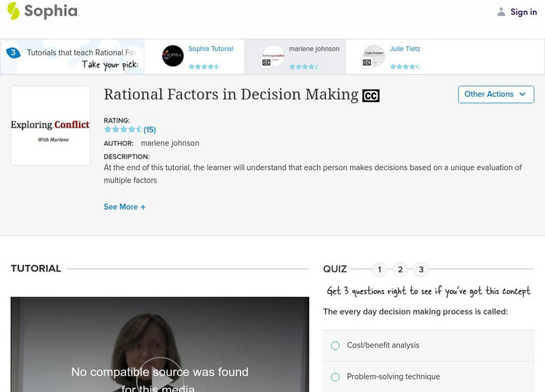
Task: Play the tutorial video
Action: pos(159,373)
